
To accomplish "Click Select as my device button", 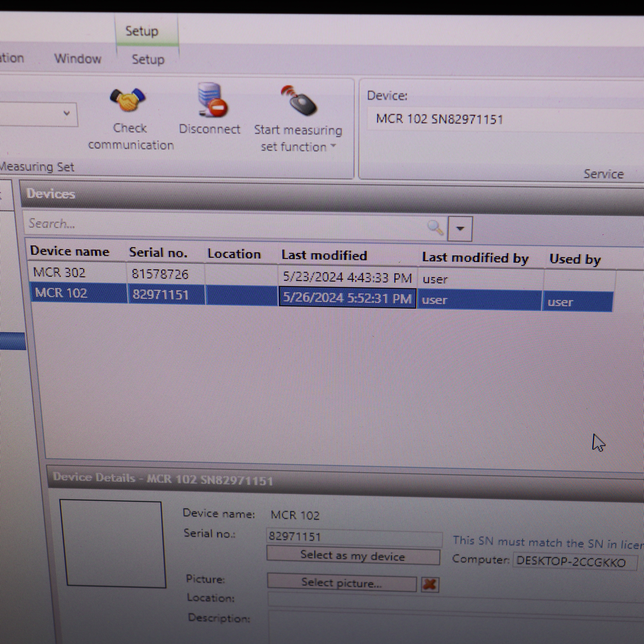I will point(353,556).
